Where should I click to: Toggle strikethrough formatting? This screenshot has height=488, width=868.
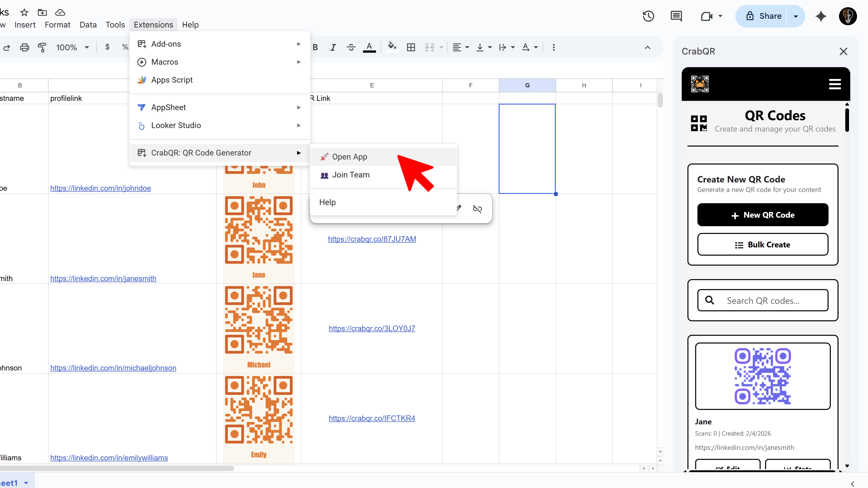[351, 47]
